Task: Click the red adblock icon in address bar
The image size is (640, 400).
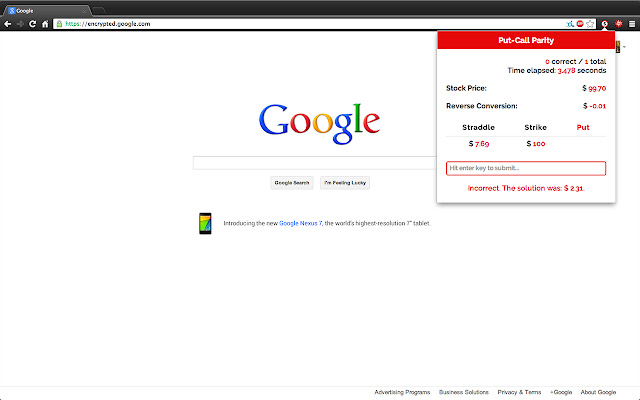Action: 580,24
